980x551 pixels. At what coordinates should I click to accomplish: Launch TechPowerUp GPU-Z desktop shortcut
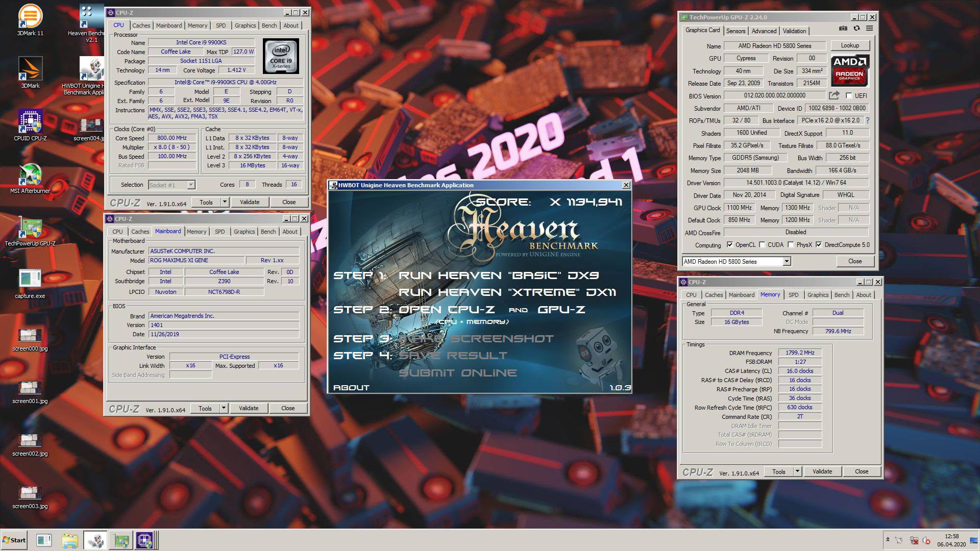30,231
